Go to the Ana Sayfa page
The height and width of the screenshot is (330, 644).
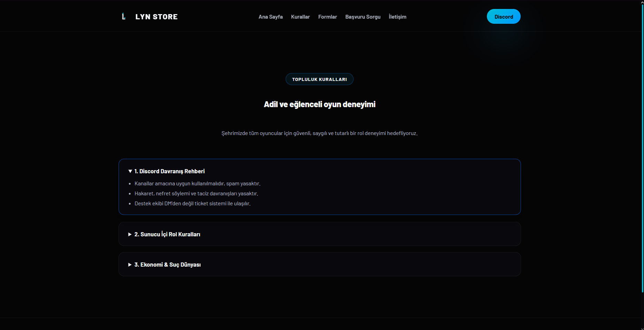[x=270, y=17]
